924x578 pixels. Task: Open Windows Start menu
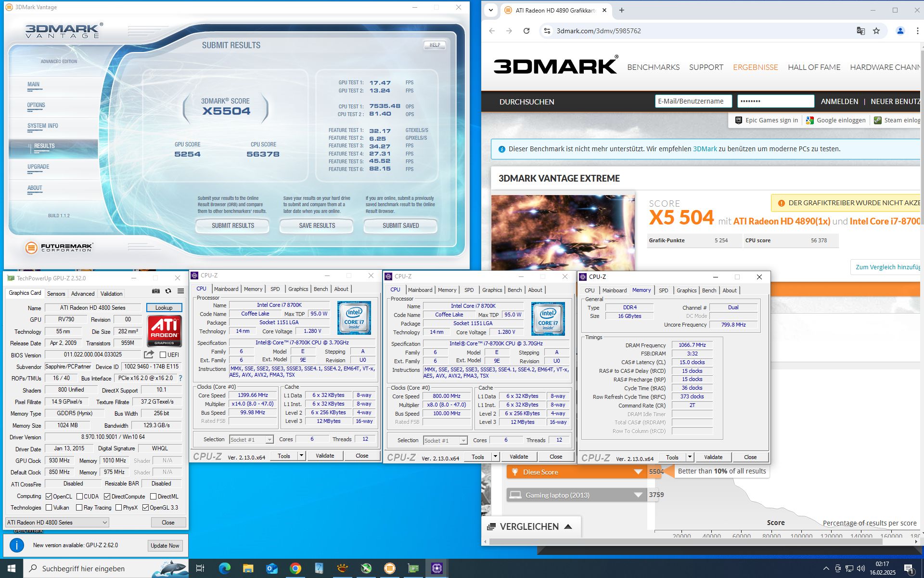tap(12, 568)
